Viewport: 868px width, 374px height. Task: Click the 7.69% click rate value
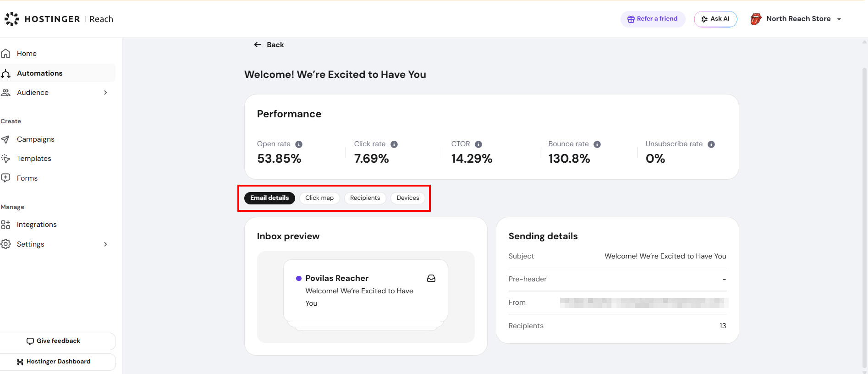tap(371, 159)
